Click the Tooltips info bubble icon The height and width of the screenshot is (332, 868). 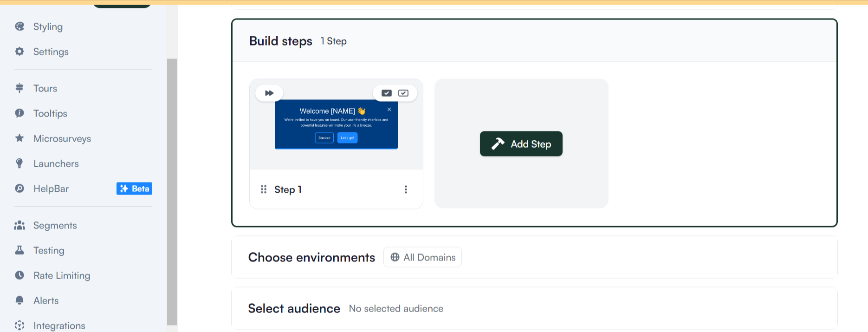click(19, 113)
